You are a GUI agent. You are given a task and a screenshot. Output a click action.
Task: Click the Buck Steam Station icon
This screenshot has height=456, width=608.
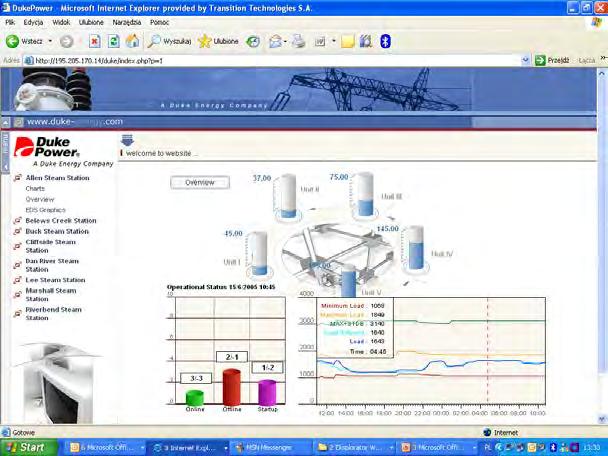[17, 231]
